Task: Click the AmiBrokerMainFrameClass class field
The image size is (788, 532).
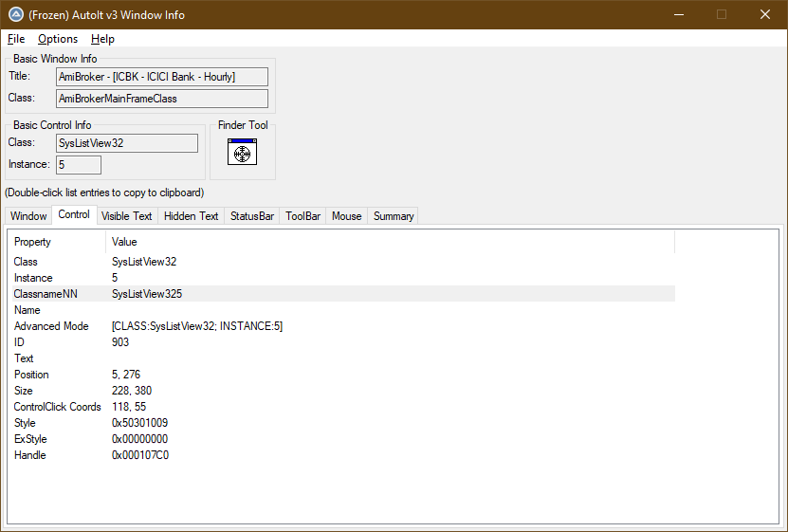Action: tap(162, 99)
